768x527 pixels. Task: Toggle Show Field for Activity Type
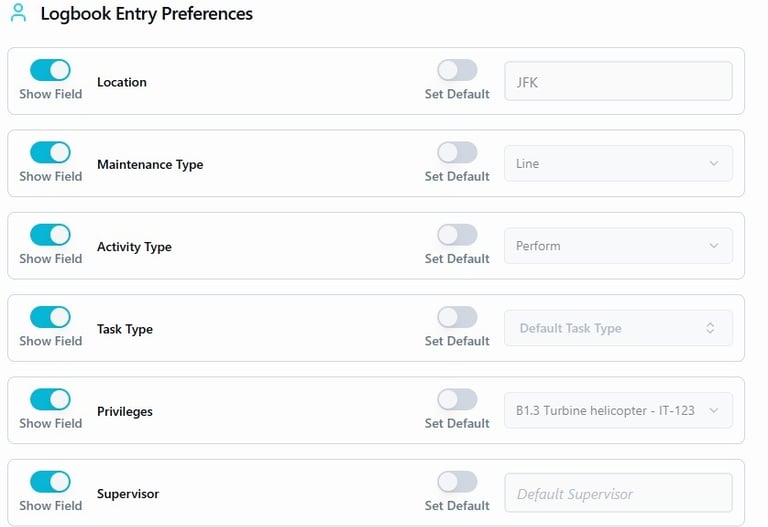[50, 235]
